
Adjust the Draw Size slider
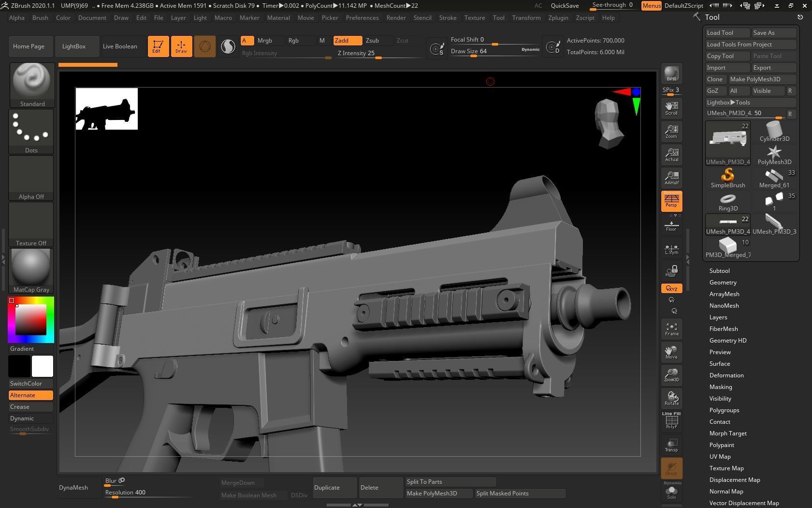click(x=495, y=51)
